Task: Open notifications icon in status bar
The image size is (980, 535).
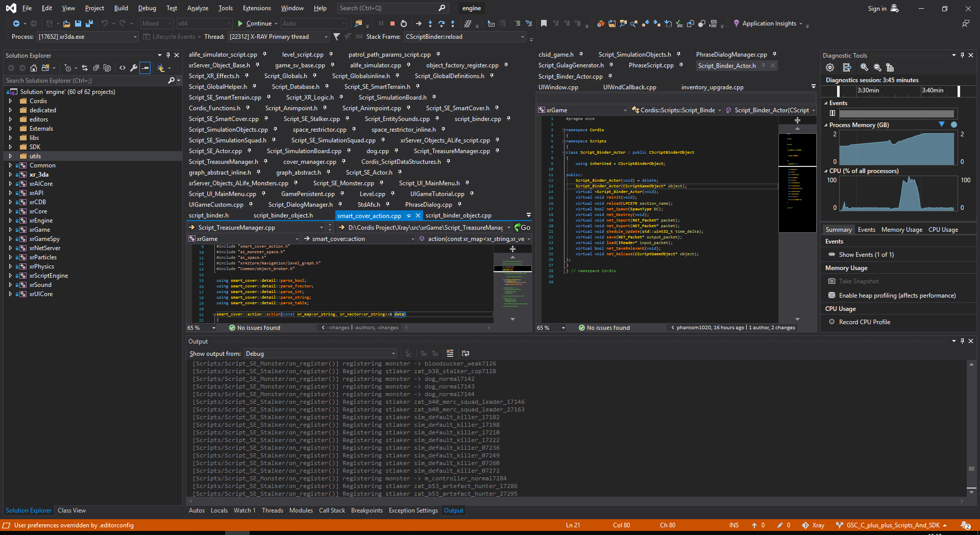Action: point(965,525)
